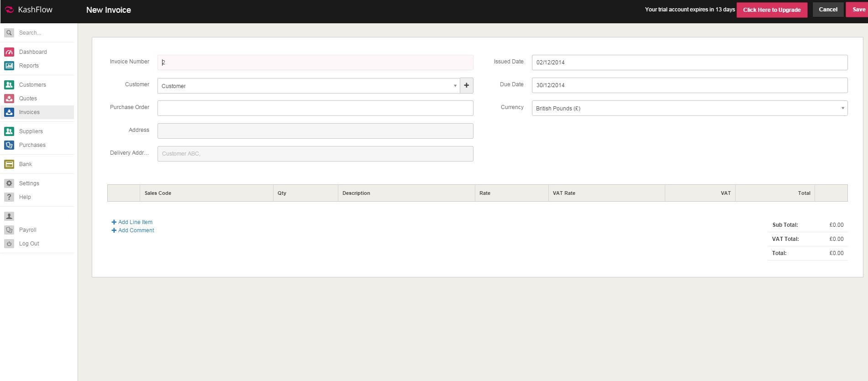
Task: Focus the Purchase Order input field
Action: pyautogui.click(x=315, y=109)
